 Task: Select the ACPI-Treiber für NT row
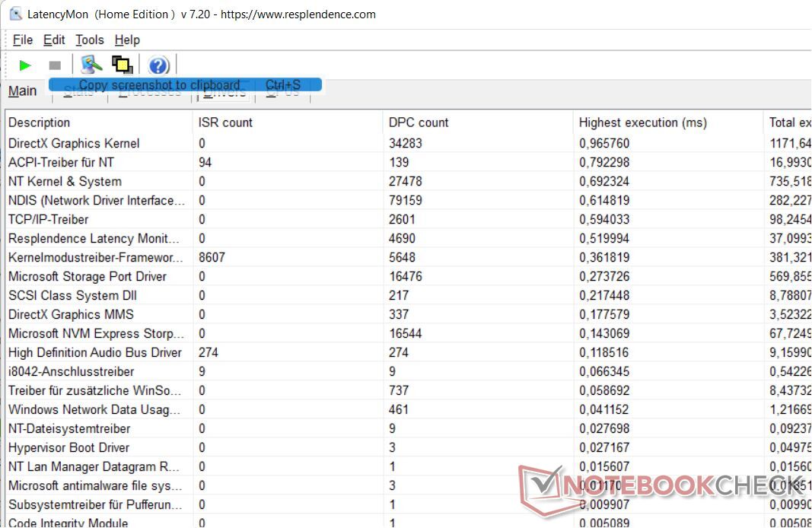408,163
